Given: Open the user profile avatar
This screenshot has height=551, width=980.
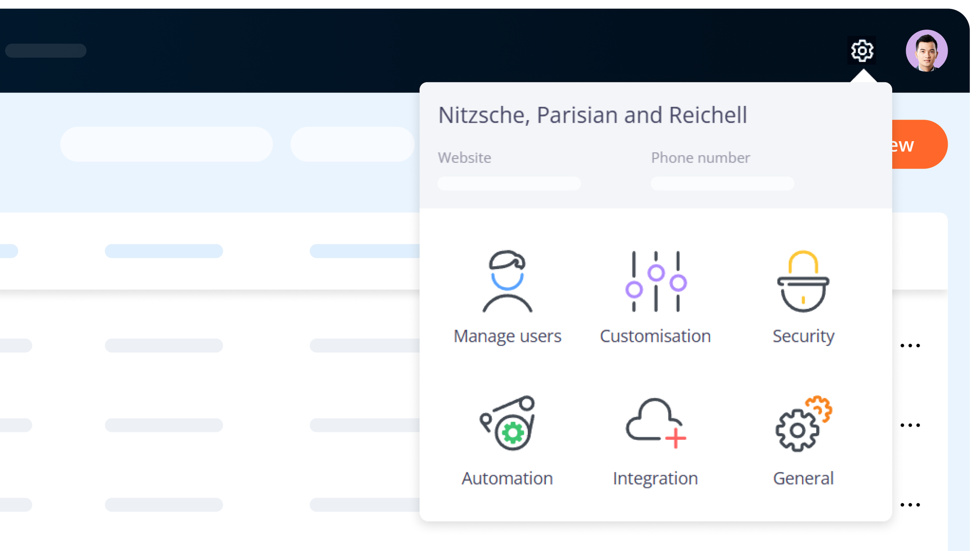Looking at the screenshot, I should (x=926, y=50).
